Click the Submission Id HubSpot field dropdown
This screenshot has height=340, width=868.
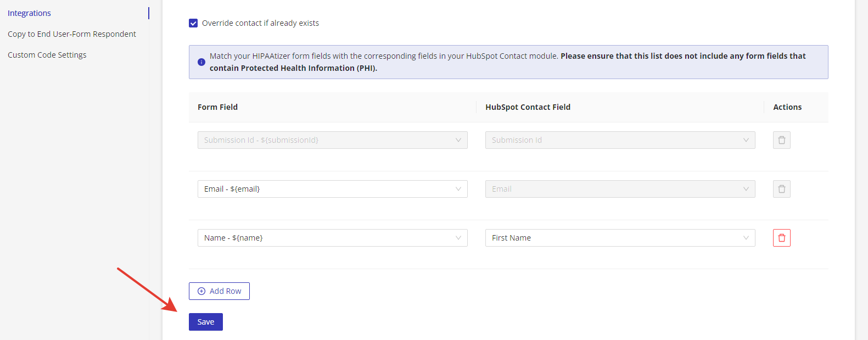pos(620,140)
